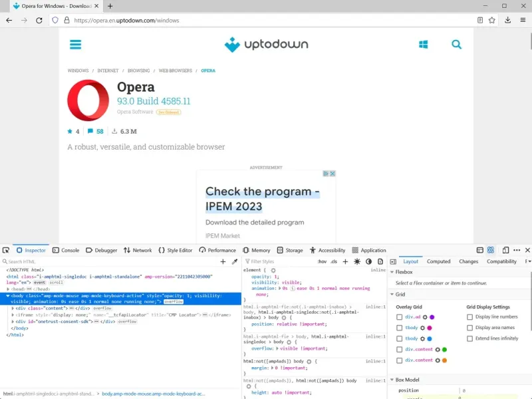Screen dimensions: 532x399
Task: Follow the WEB BROWSERS breadcrumb link
Action: tap(176, 70)
